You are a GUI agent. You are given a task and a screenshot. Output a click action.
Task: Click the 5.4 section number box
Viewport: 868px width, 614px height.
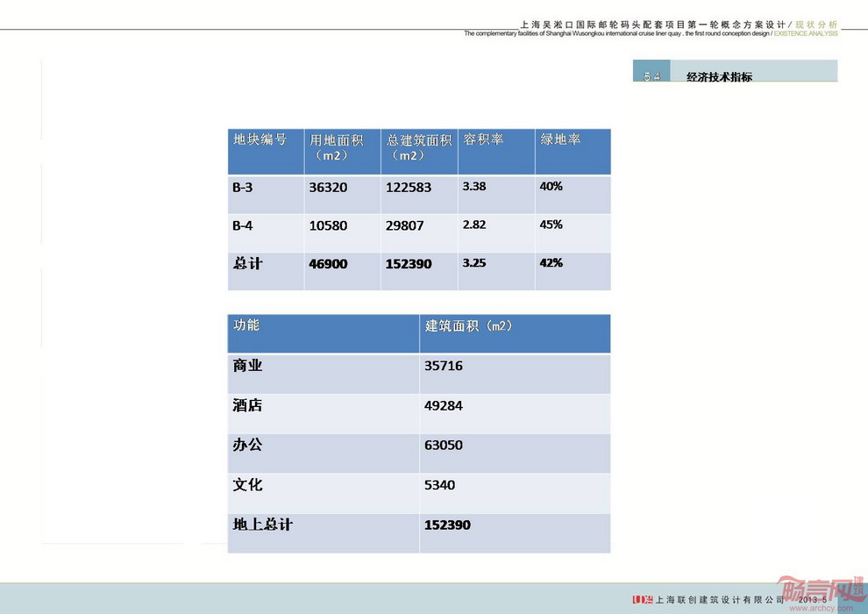point(651,75)
